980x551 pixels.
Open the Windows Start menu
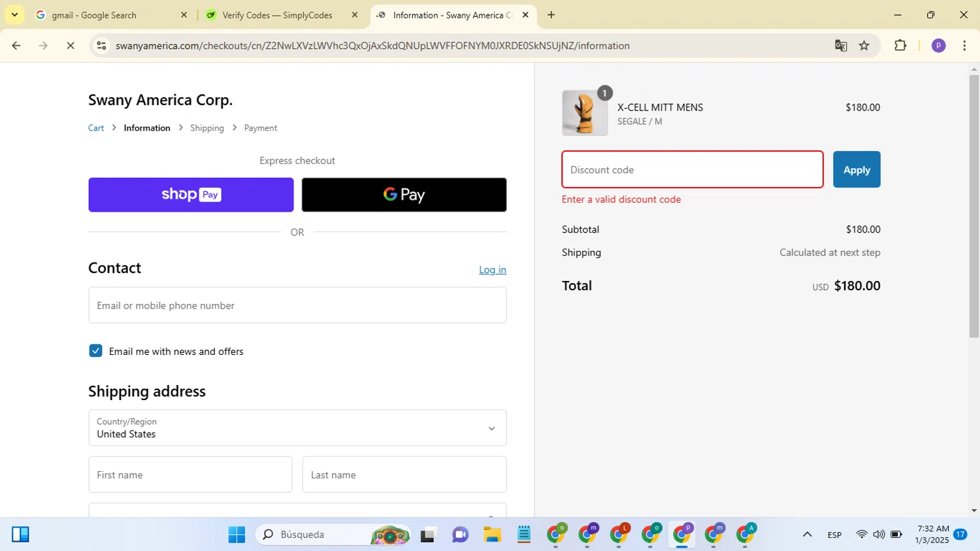point(237,535)
